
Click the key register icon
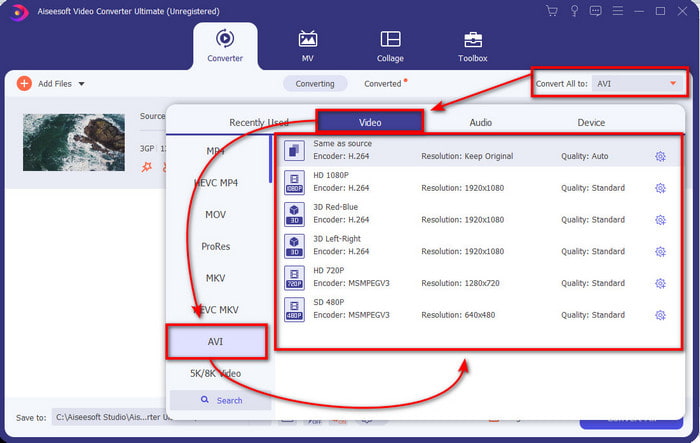pos(574,11)
